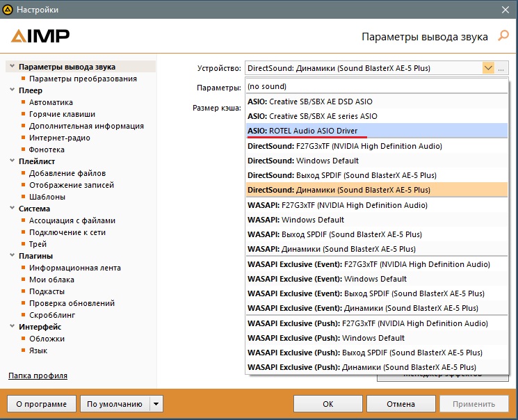This screenshot has height=420, width=518.
Task: Open Горячие клавиши settings page
Action: (62, 114)
